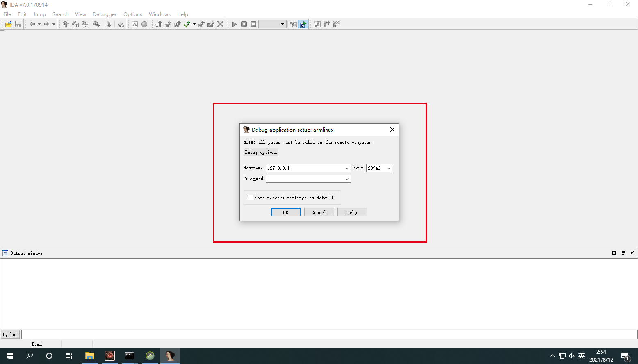The image size is (638, 364).
Task: Expand the Hostname dropdown arrow
Action: coord(347,168)
